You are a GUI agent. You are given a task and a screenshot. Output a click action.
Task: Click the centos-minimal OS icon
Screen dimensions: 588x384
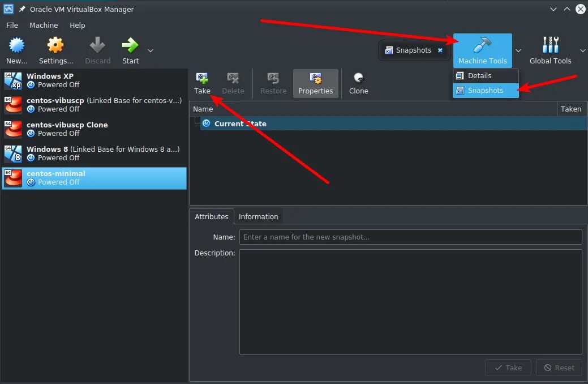pyautogui.click(x=13, y=178)
